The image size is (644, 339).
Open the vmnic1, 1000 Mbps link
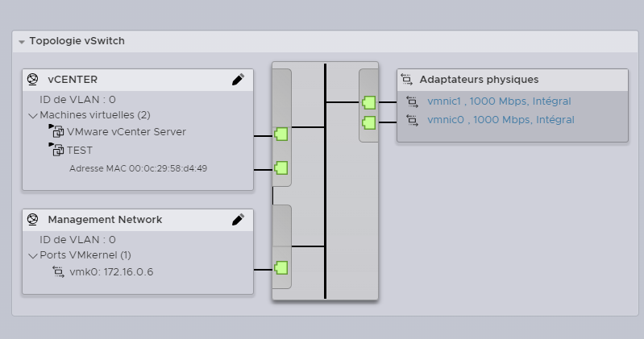click(x=499, y=101)
